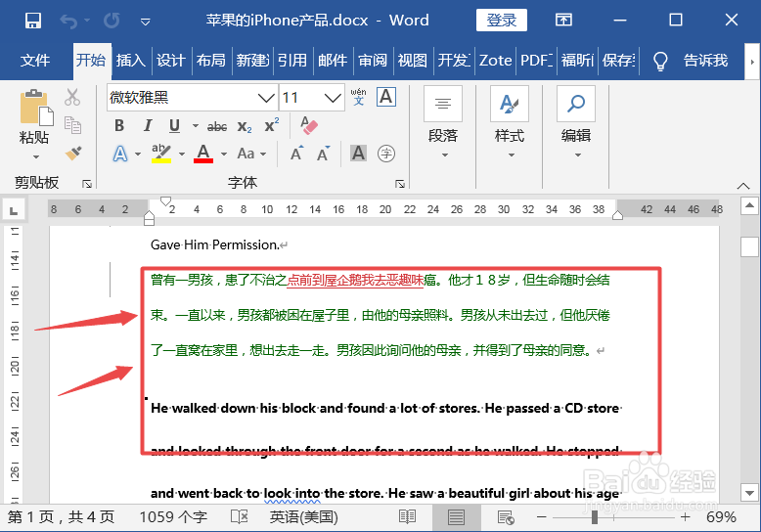Expand underline style options arrow
The image size is (761, 532).
[x=195, y=126]
